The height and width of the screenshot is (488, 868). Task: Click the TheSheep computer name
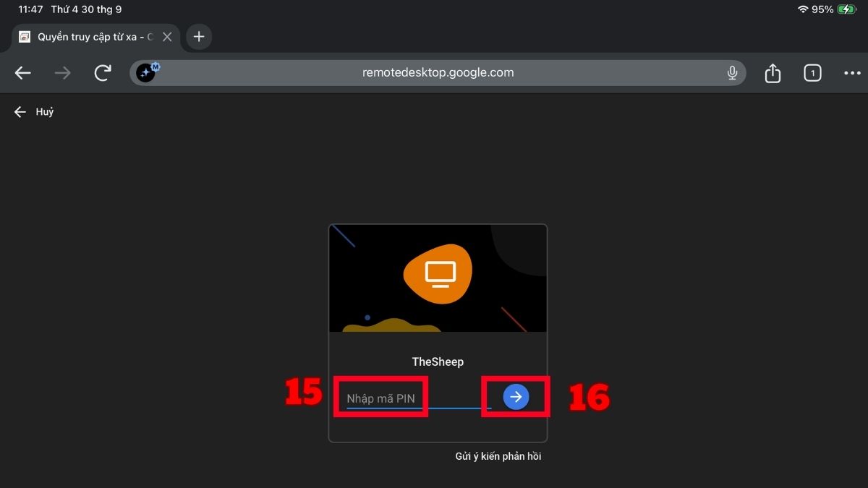pyautogui.click(x=438, y=361)
